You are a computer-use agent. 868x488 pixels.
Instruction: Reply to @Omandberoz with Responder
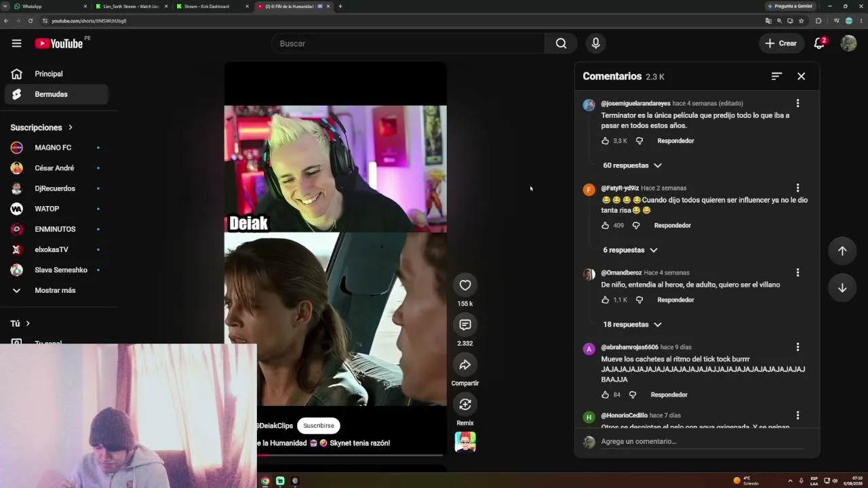(675, 300)
